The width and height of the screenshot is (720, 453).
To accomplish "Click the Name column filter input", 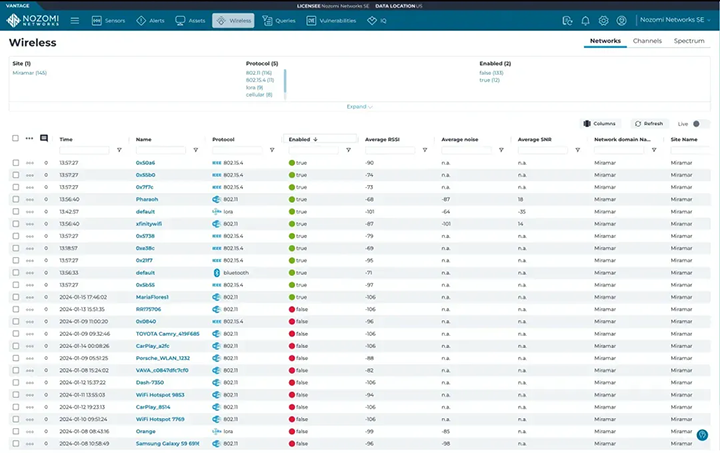I will tap(160, 150).
